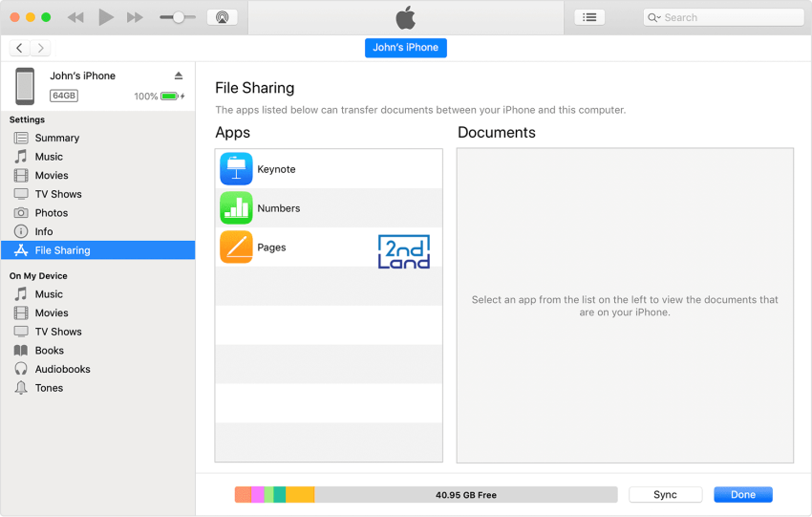Click the Documents list pane

[625, 306]
